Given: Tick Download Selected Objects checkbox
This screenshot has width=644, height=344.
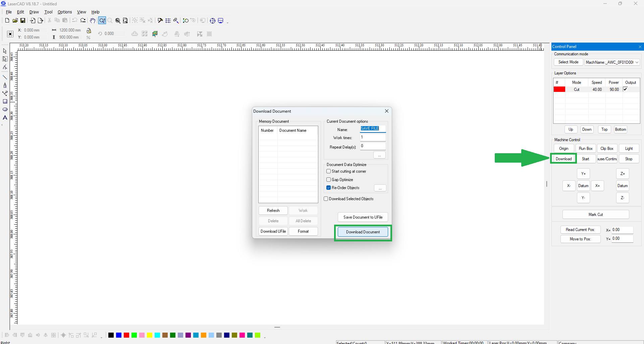Looking at the screenshot, I should pyautogui.click(x=326, y=199).
